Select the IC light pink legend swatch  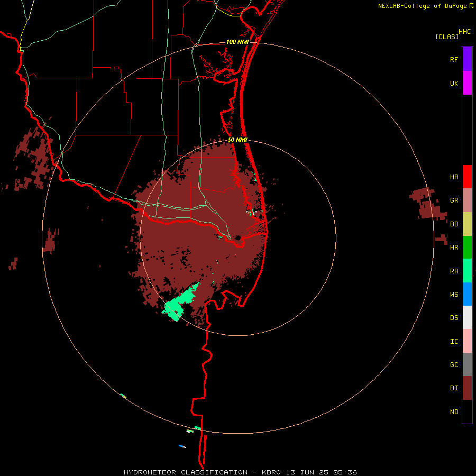coord(467,341)
